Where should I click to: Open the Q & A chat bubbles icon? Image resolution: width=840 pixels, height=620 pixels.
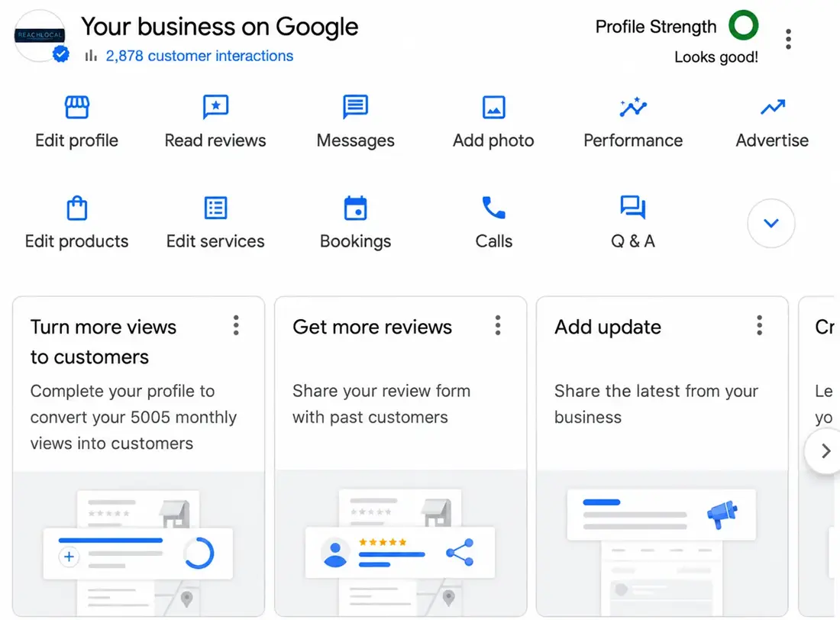(633, 208)
